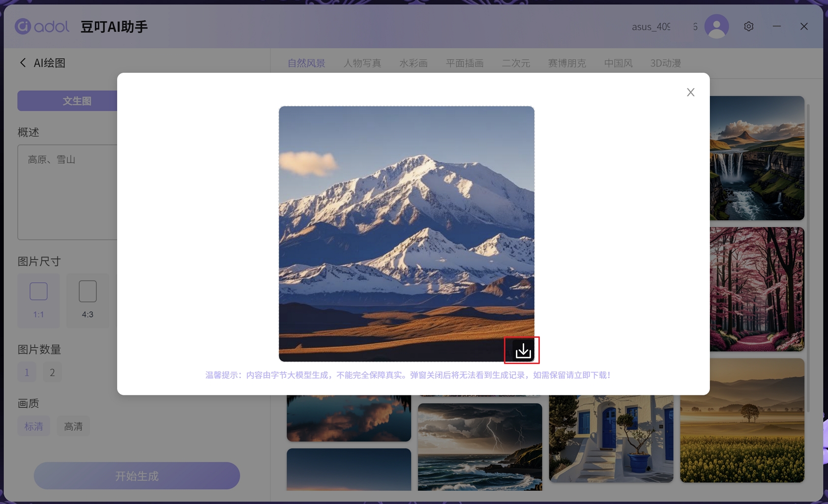Image resolution: width=828 pixels, height=504 pixels.
Task: Click the adol logo
Action: 42,27
